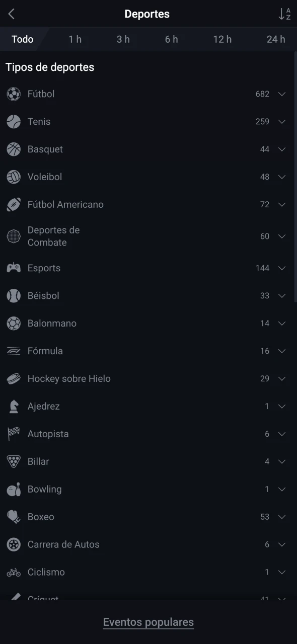Choose the Esports gamepad icon
The width and height of the screenshot is (297, 644).
14,268
